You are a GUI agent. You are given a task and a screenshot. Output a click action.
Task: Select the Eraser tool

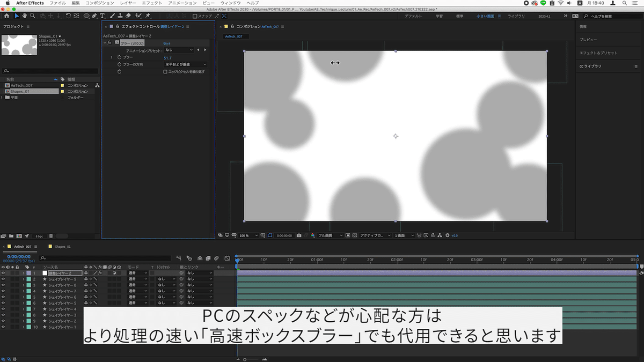[128, 16]
